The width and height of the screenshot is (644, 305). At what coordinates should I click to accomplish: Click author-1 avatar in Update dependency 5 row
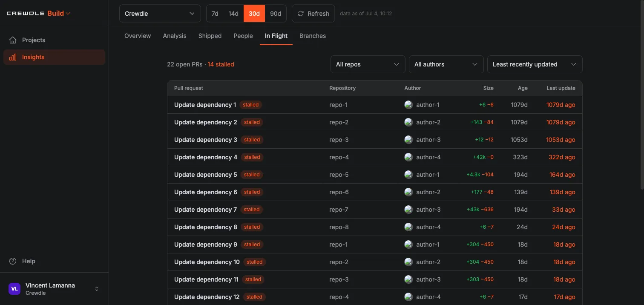click(408, 175)
